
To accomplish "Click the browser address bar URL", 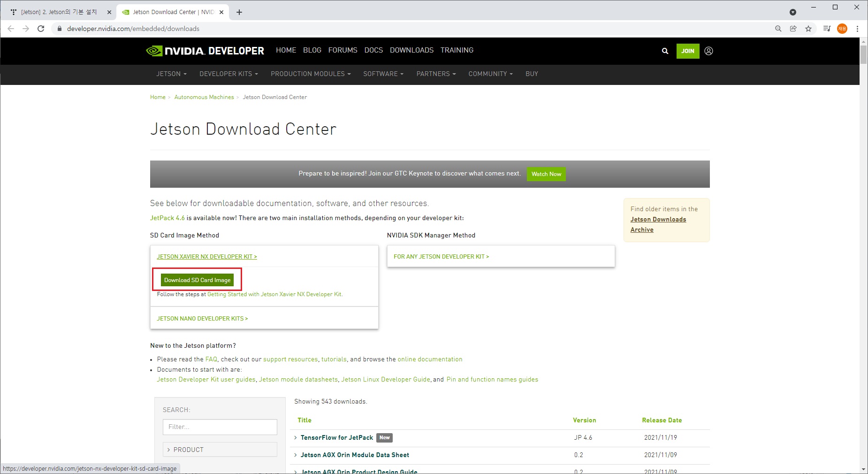I will (133, 29).
